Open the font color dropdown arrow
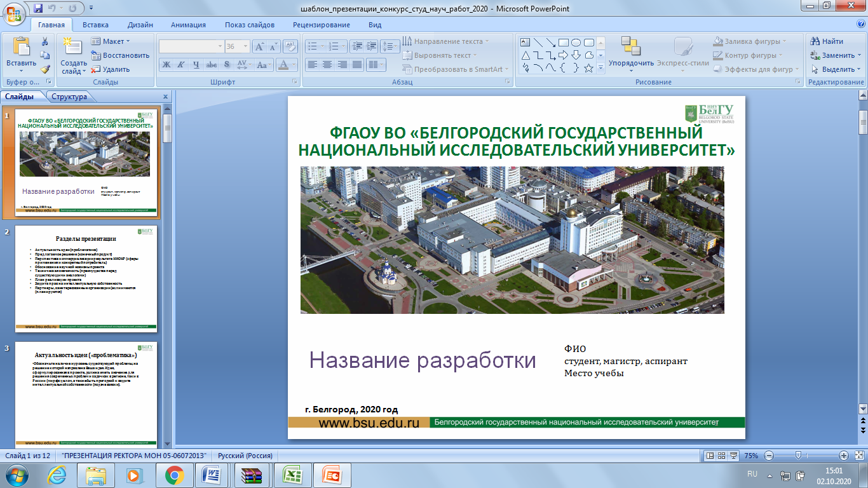The image size is (868, 488). coord(295,64)
